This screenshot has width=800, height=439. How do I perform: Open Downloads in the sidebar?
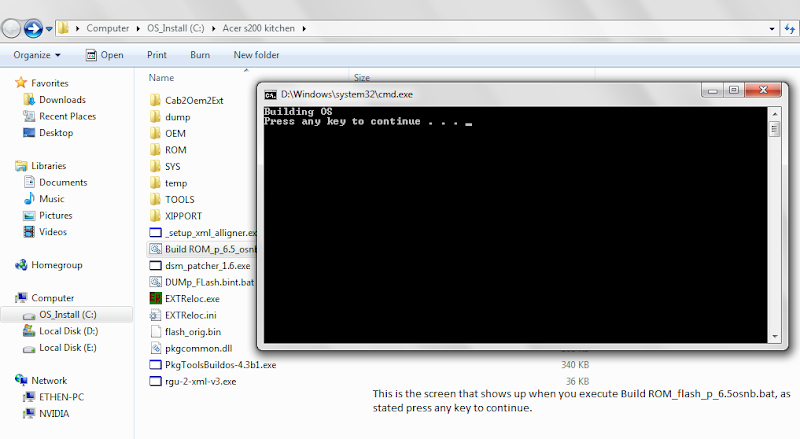[x=62, y=100]
